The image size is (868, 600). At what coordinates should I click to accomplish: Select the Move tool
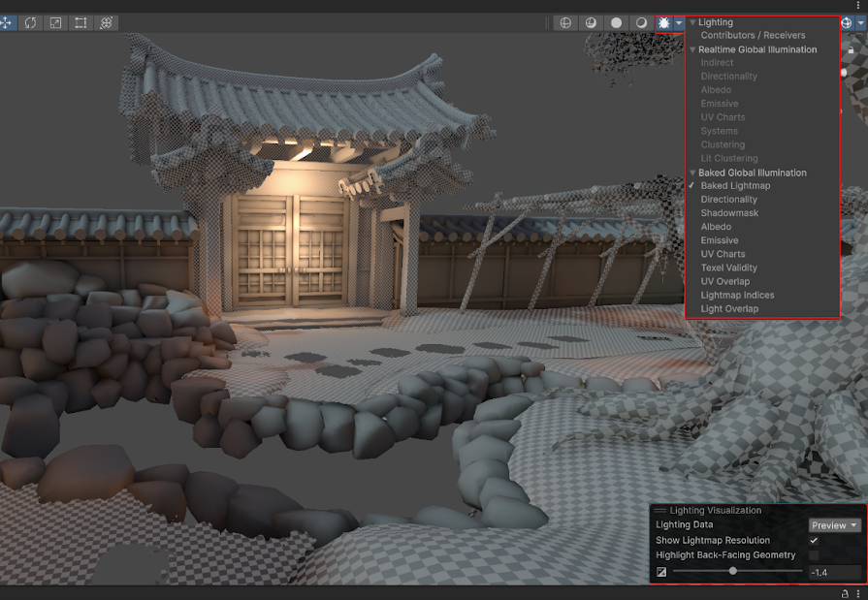[x=6, y=22]
